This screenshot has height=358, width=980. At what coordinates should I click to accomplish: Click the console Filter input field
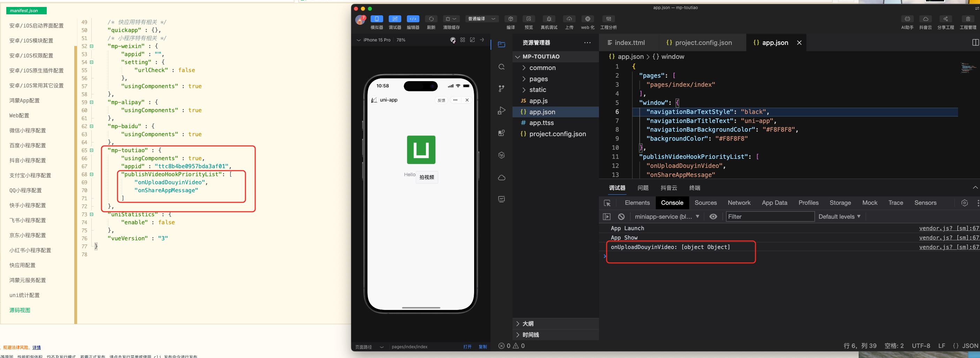point(770,217)
